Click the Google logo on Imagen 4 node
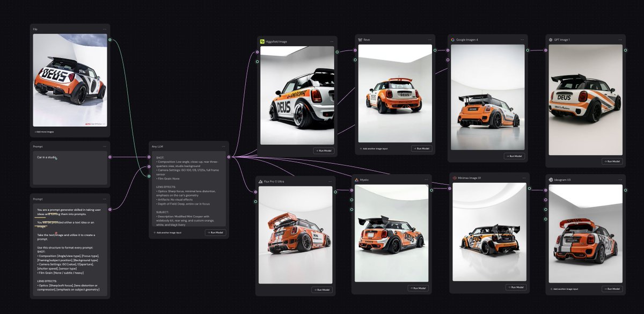This screenshot has width=644, height=314. [452, 39]
